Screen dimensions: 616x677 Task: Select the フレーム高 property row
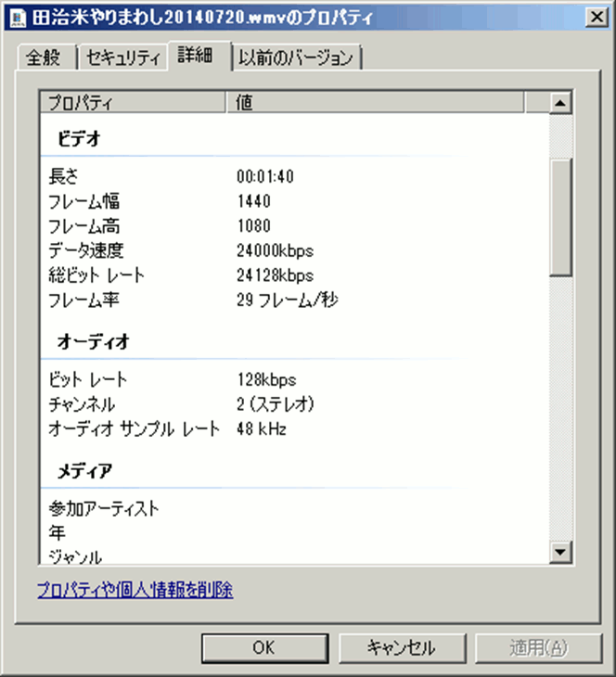[295, 226]
